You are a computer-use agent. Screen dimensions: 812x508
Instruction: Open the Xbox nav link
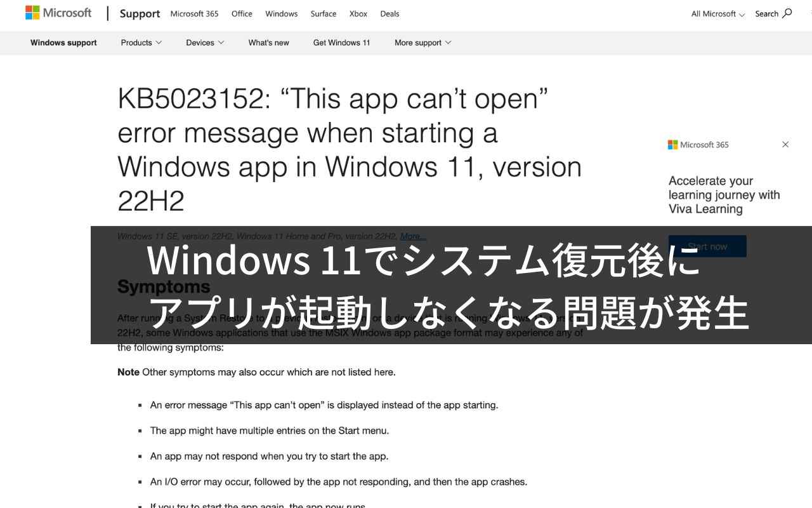click(358, 14)
